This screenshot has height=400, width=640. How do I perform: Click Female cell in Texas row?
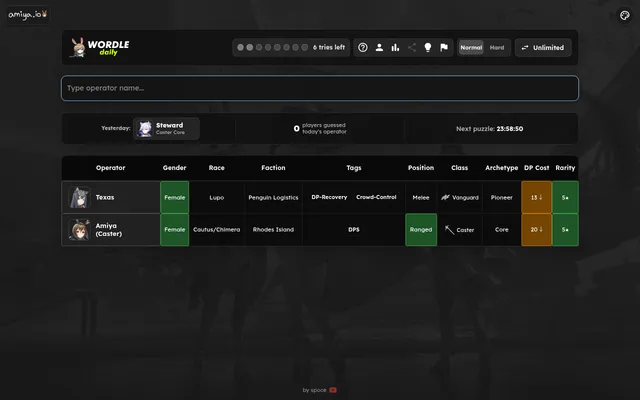174,197
